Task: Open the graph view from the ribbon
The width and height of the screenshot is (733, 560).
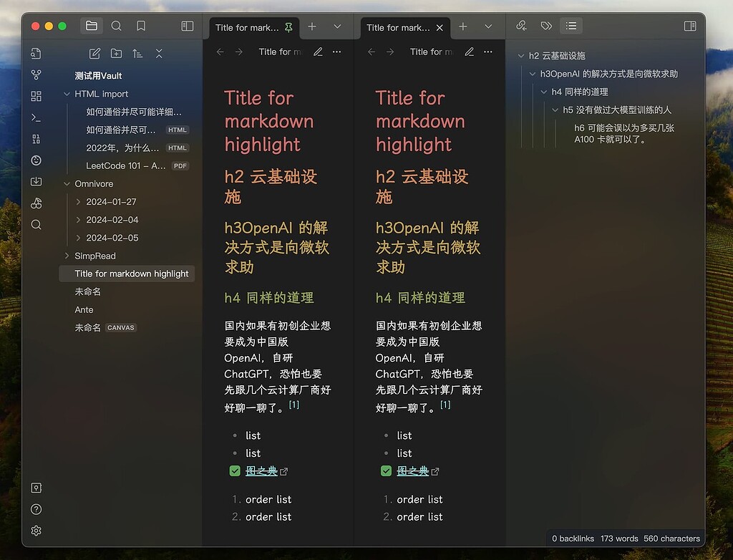Action: (x=37, y=74)
